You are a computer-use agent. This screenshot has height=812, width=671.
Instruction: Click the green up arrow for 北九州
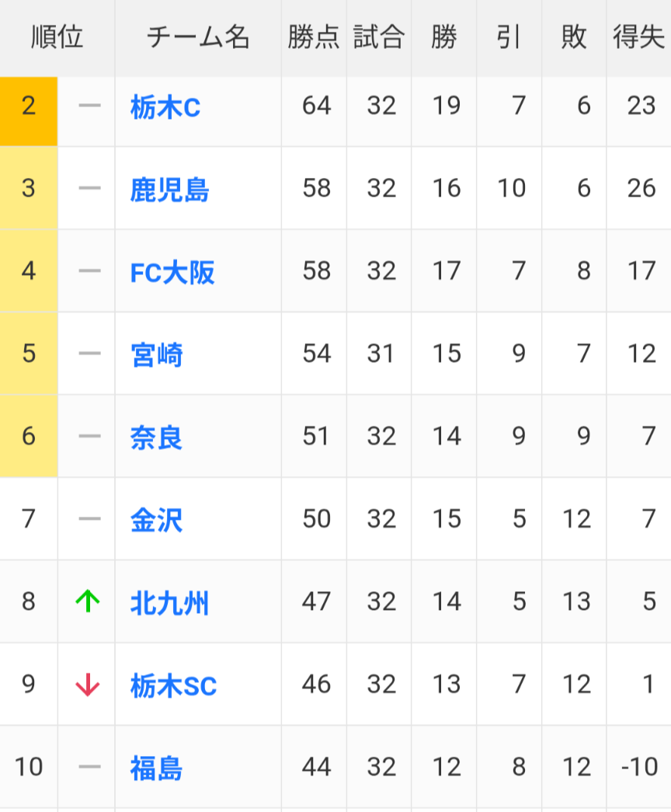pos(88,601)
